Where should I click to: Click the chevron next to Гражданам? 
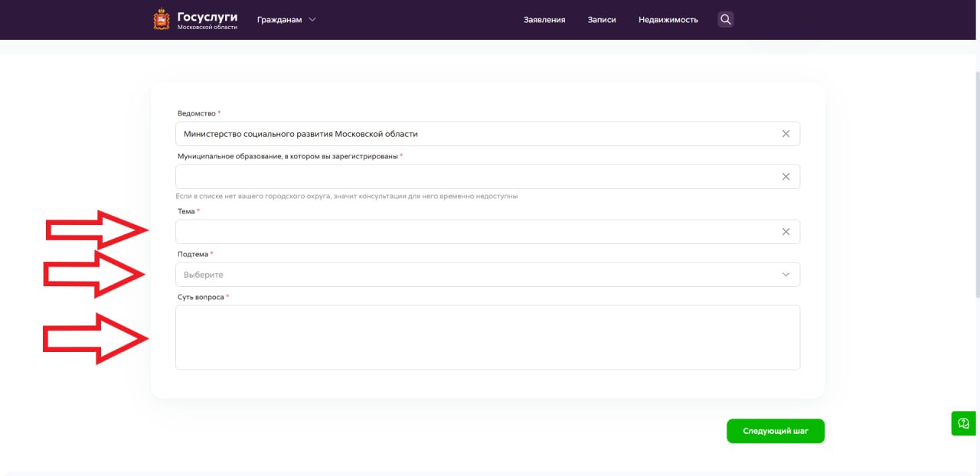click(312, 20)
